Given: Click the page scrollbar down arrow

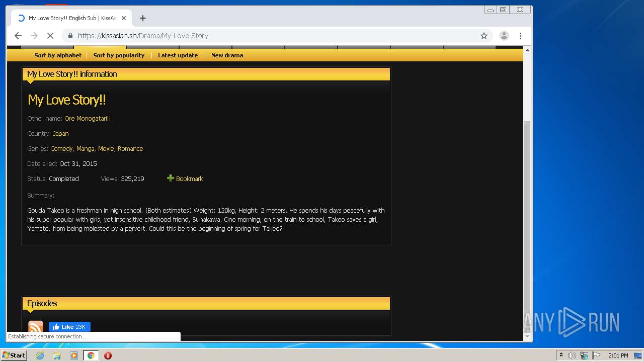Looking at the screenshot, I should 527,336.
